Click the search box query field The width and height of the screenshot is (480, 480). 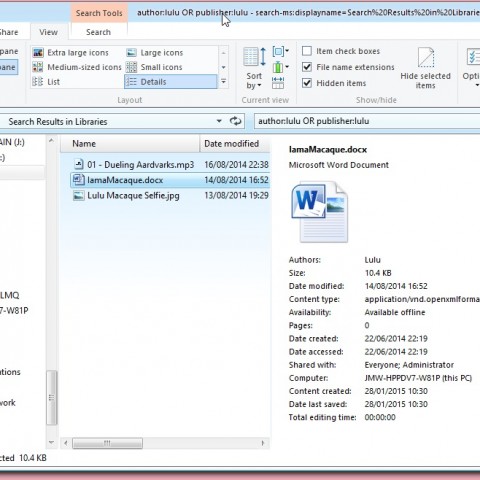[x=367, y=121]
